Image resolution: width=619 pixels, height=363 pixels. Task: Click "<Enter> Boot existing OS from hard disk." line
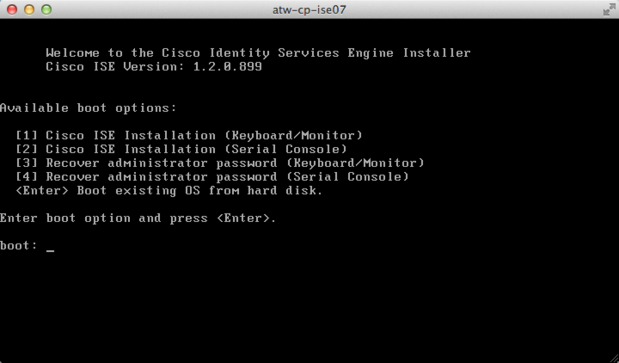[169, 191]
